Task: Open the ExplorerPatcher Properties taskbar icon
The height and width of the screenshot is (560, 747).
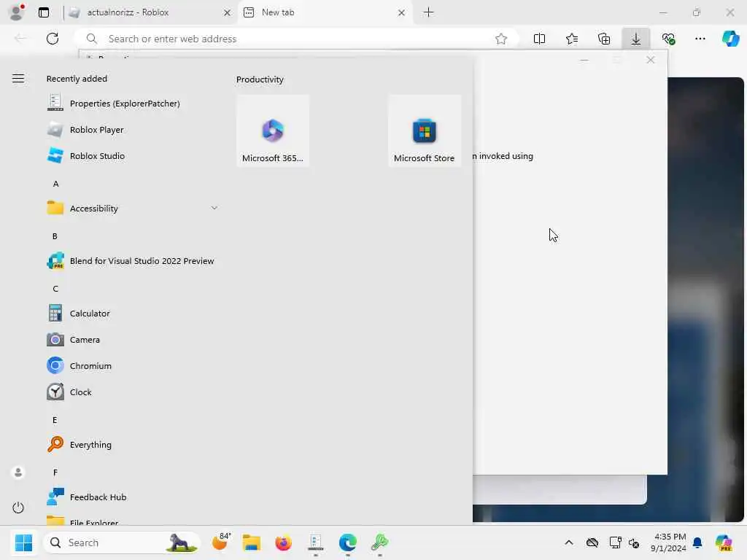Action: point(315,542)
